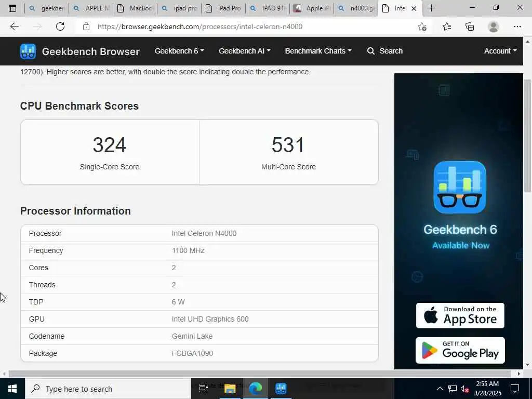Click the Type here to search box

click(108, 389)
